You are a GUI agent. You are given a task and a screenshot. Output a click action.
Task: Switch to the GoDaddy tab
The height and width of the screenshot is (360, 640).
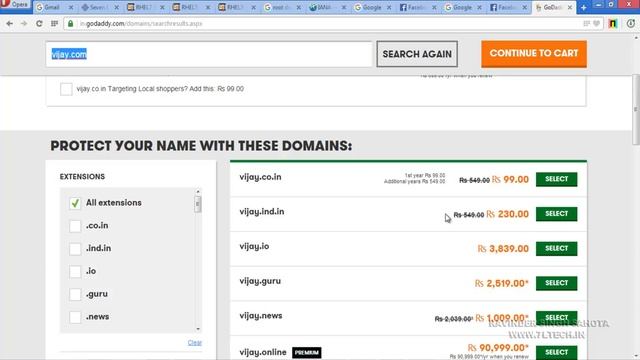click(553, 7)
